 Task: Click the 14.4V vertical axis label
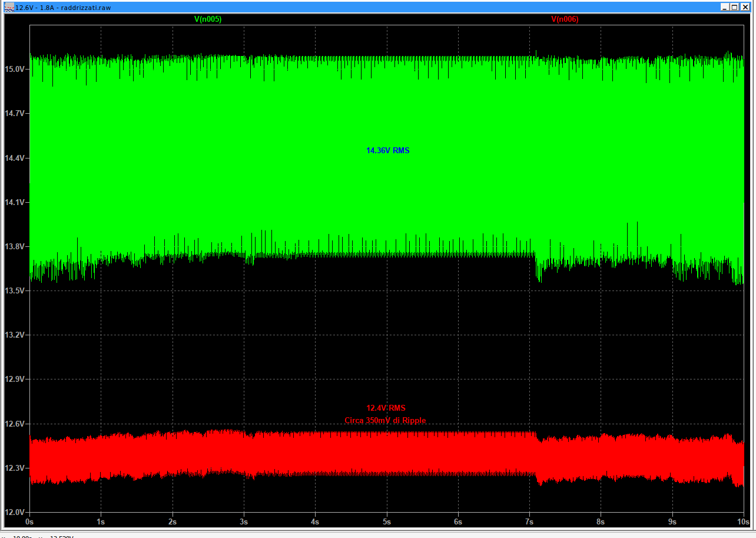tap(16, 158)
